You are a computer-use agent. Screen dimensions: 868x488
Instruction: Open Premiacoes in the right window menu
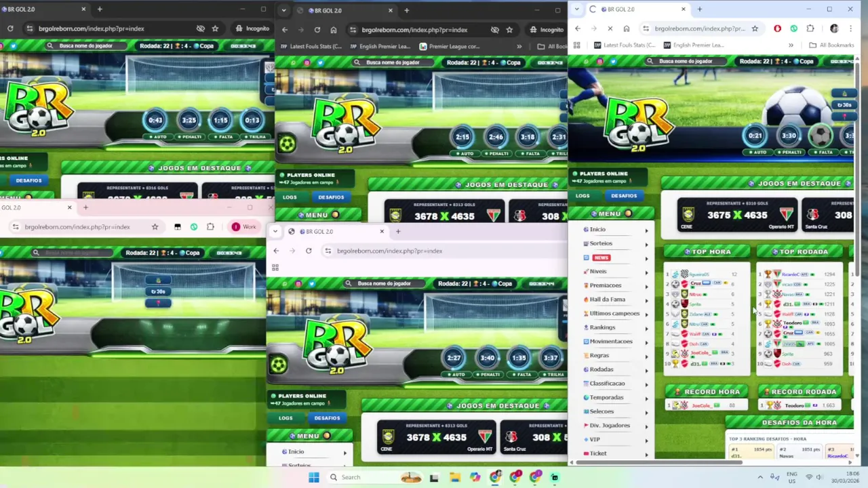605,285
